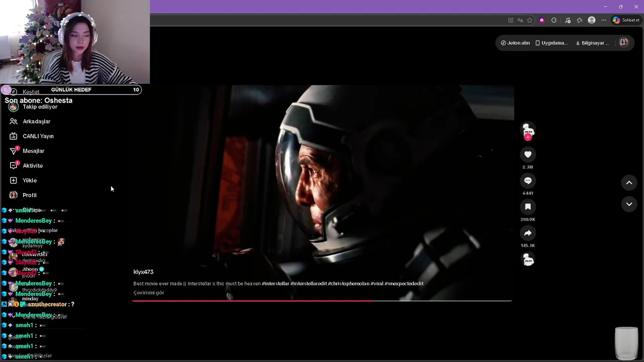Image resolution: width=644 pixels, height=362 pixels.
Task: Click the Bilgisayar... download button
Action: (592, 43)
